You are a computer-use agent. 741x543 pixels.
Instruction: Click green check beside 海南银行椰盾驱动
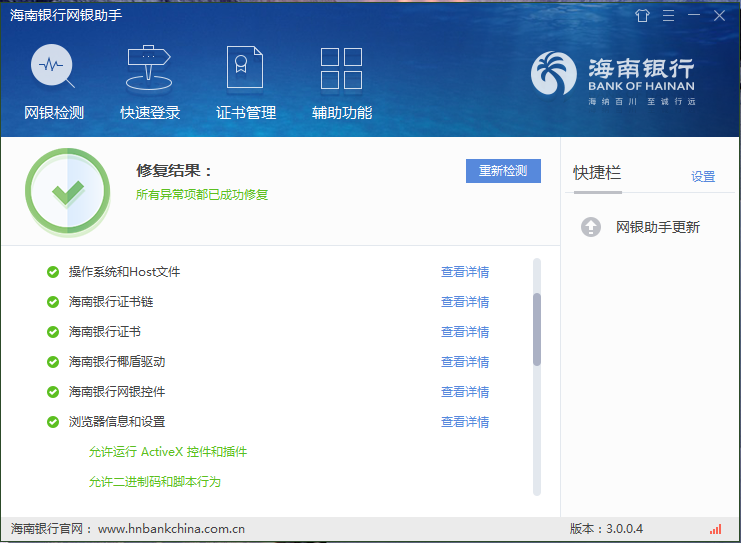click(x=53, y=362)
